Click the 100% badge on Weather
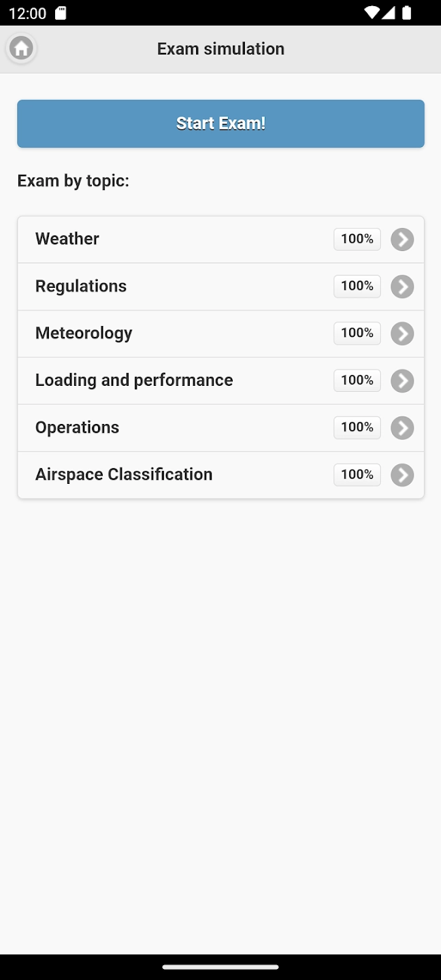Image resolution: width=441 pixels, height=980 pixels. tap(357, 239)
